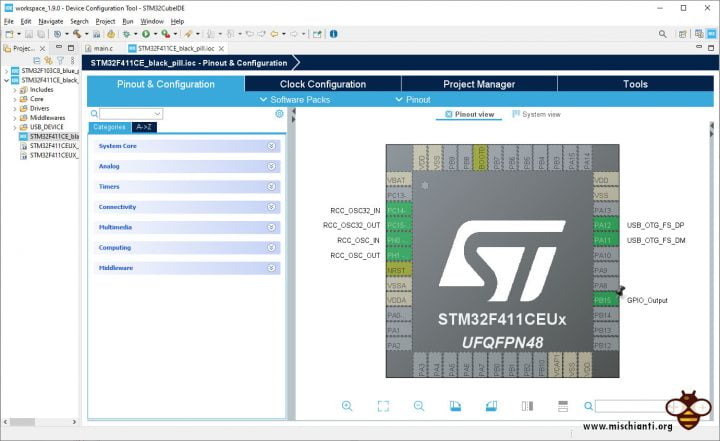Click the PC15 RCC_OSC32_OUT pin

coord(399,225)
